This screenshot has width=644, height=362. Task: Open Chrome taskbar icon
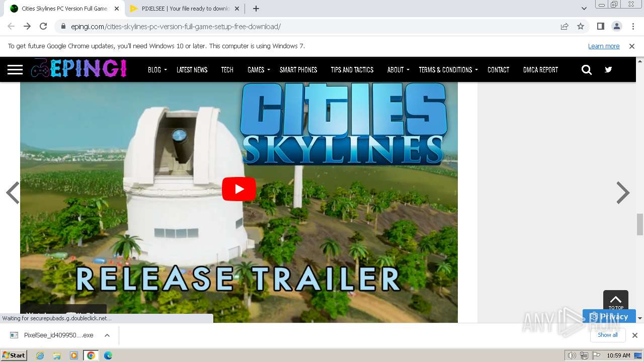tap(91, 355)
